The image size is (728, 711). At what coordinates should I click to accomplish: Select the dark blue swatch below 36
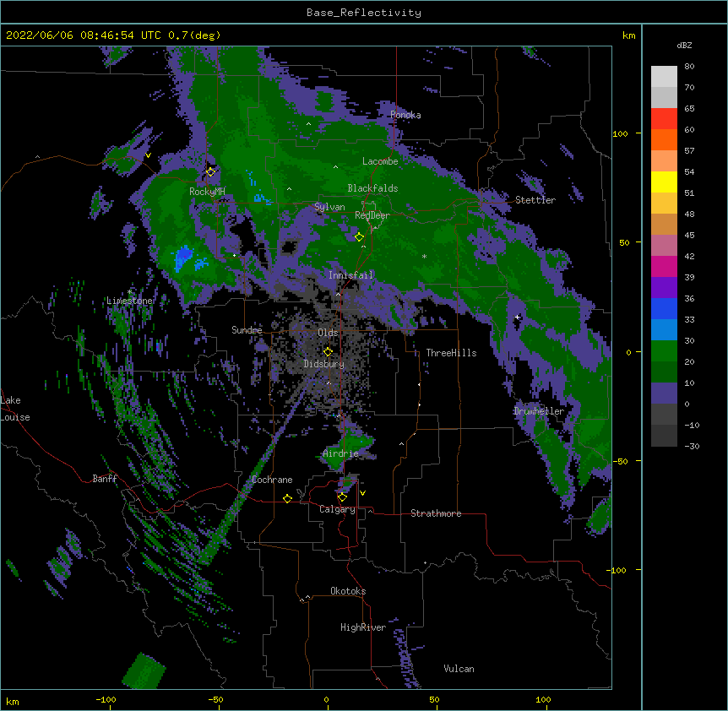click(664, 308)
